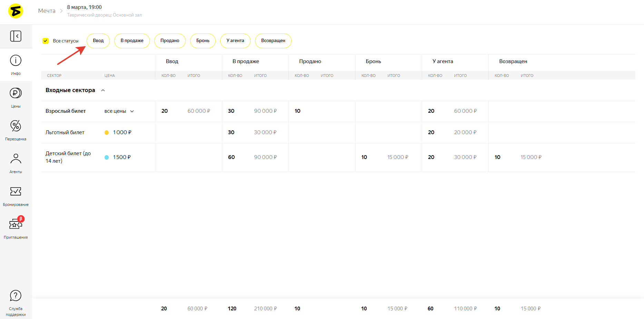Open the Инфо section
This screenshot has height=319, width=644.
click(16, 64)
